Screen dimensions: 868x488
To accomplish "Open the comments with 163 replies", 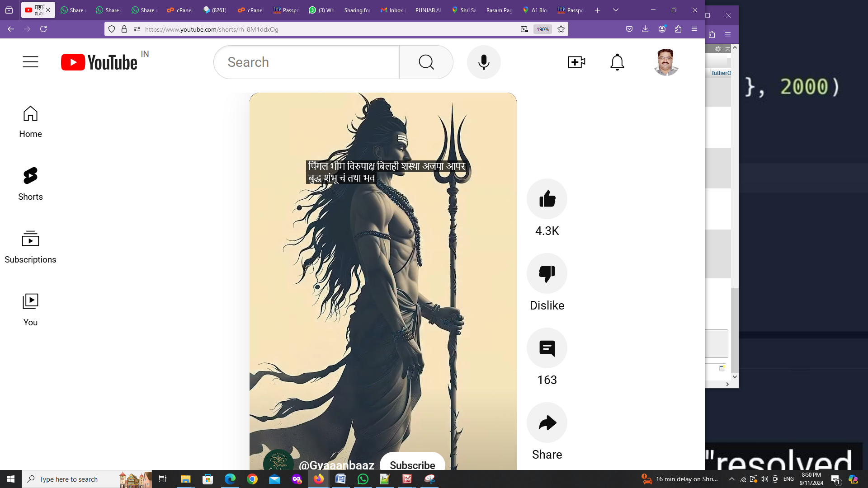I will pyautogui.click(x=547, y=348).
